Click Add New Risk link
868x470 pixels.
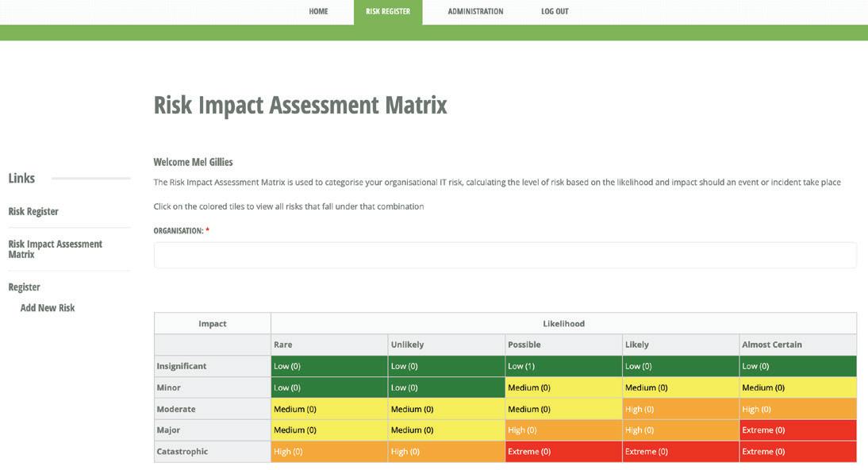(x=48, y=308)
